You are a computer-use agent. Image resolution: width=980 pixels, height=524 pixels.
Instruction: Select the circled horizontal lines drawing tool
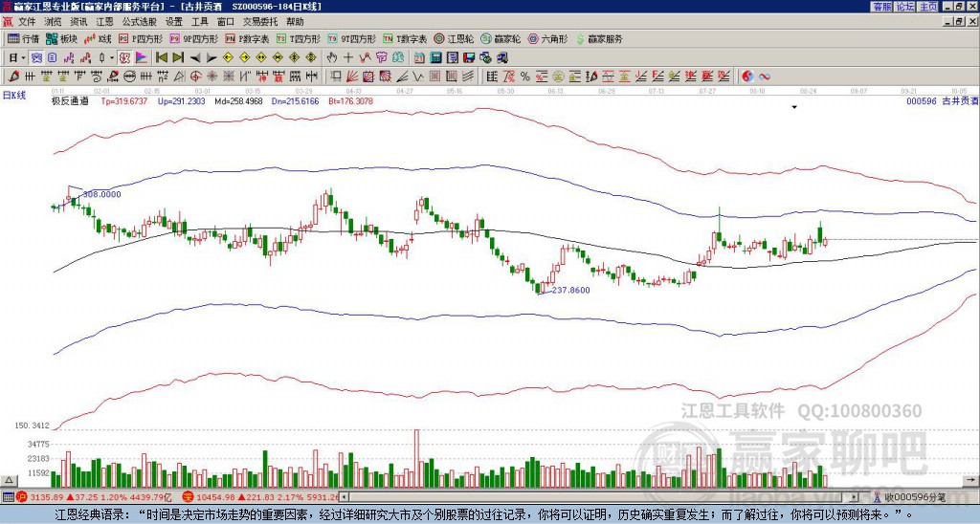pos(129,76)
